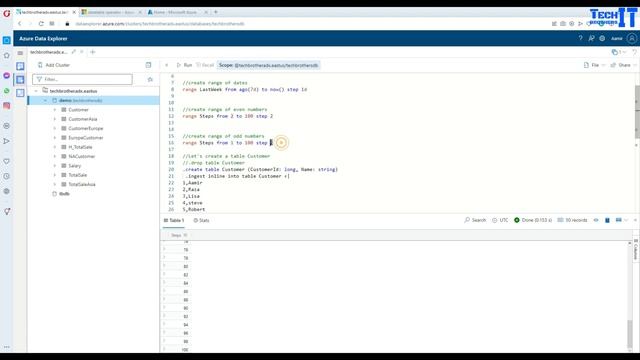Switch to the techbrotheradx query tab

click(x=49, y=52)
